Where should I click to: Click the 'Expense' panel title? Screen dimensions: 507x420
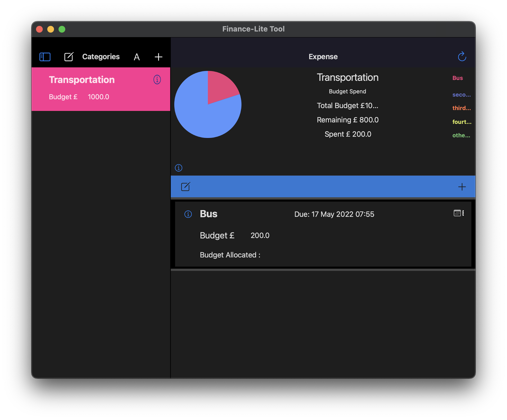323,57
